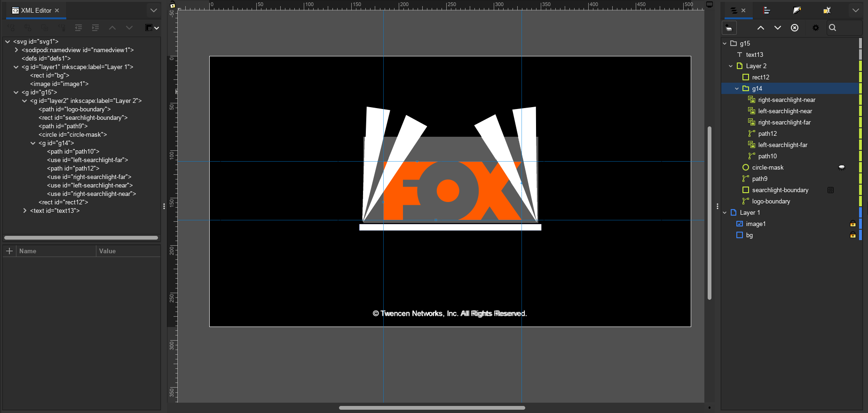Viewport: 868px width, 413px height.
Task: Collapse the g15 group in Layers panel
Action: (x=725, y=44)
